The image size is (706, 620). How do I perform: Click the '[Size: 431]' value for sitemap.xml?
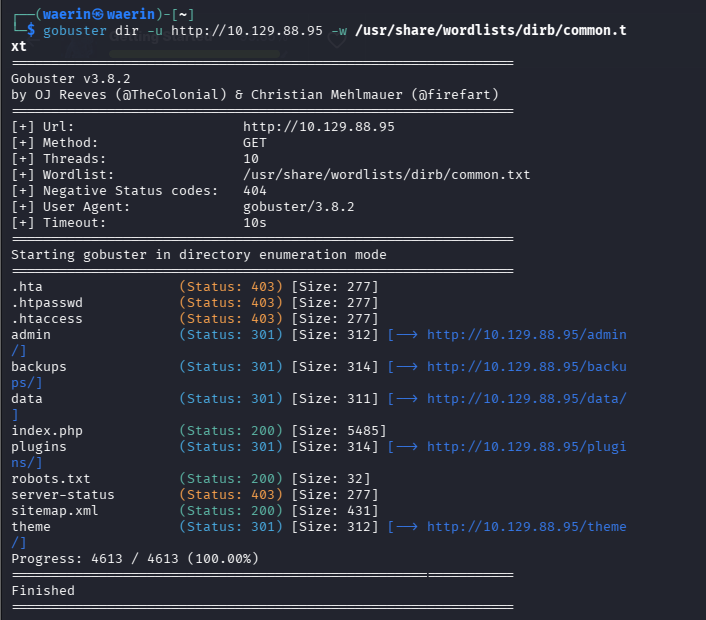(335, 511)
